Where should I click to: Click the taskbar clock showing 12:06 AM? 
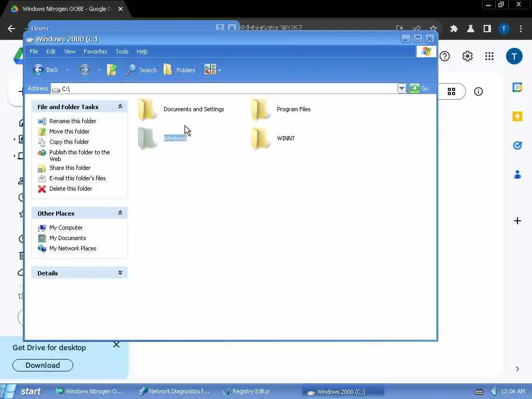click(x=513, y=392)
